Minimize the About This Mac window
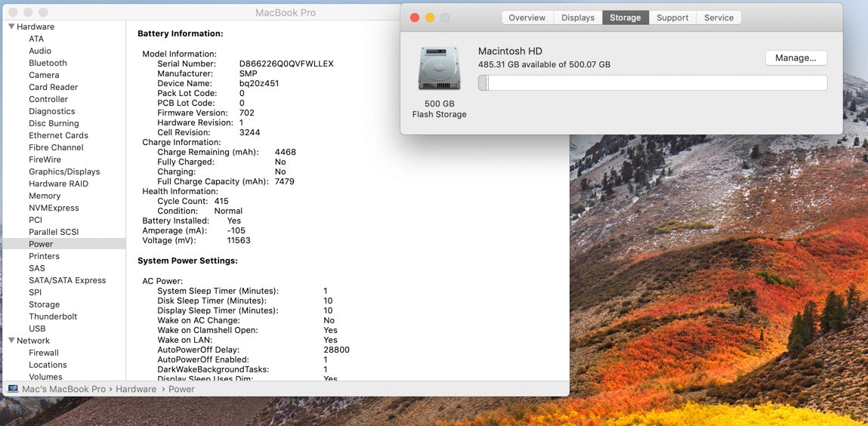Screen dimensions: 868x426 pyautogui.click(x=430, y=17)
